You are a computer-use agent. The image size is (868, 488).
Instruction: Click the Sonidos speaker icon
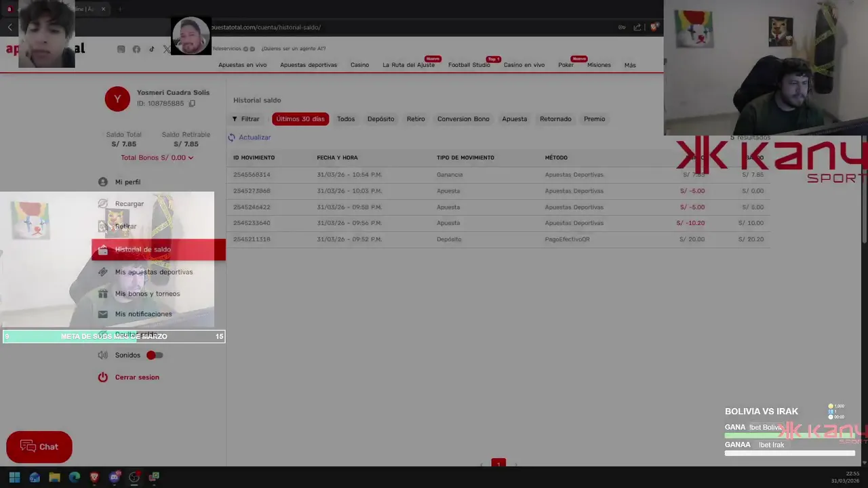(x=103, y=355)
